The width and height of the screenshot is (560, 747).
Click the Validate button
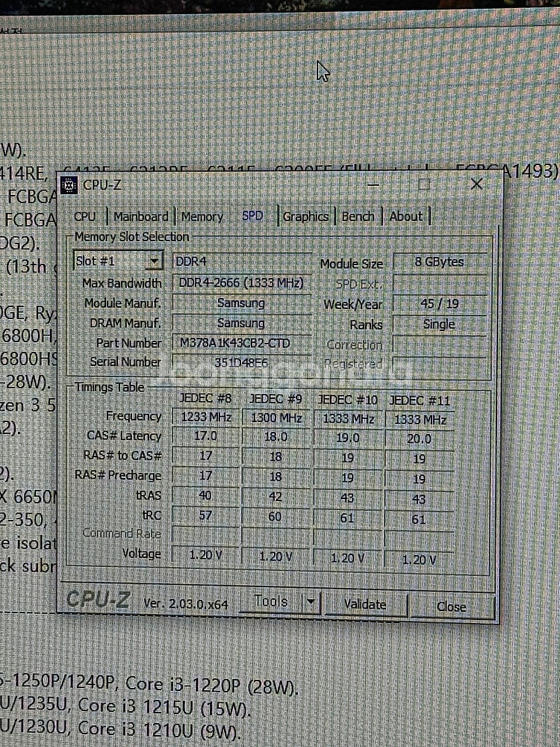click(365, 604)
